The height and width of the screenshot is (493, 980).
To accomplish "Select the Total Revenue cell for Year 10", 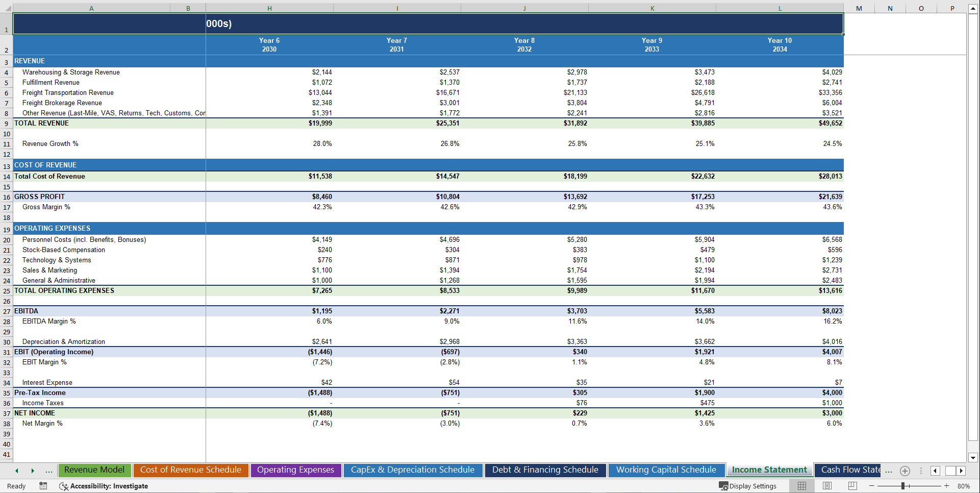I will [x=780, y=123].
